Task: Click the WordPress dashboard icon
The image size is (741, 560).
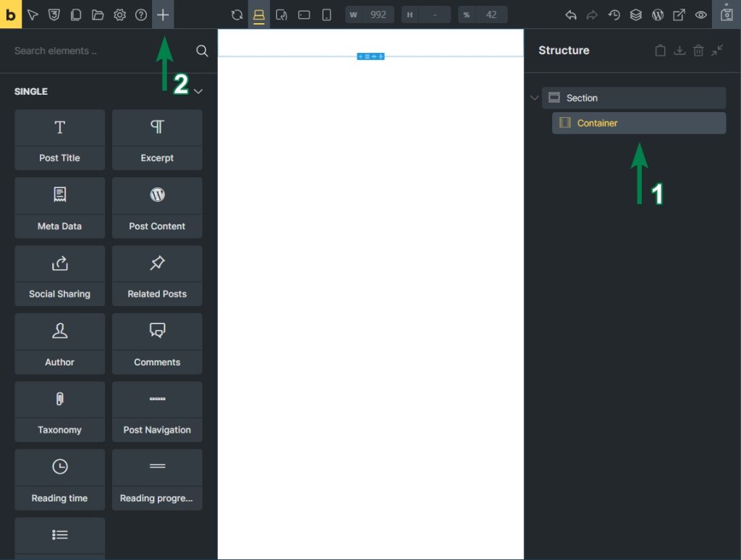Action: click(x=657, y=14)
